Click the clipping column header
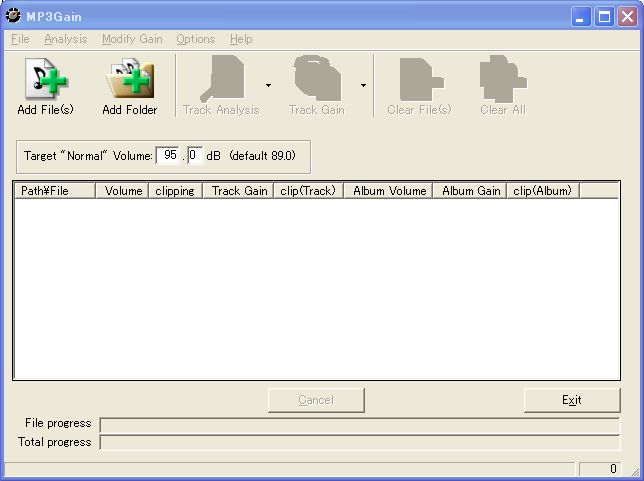Image resolution: width=644 pixels, height=481 pixels. click(x=176, y=191)
